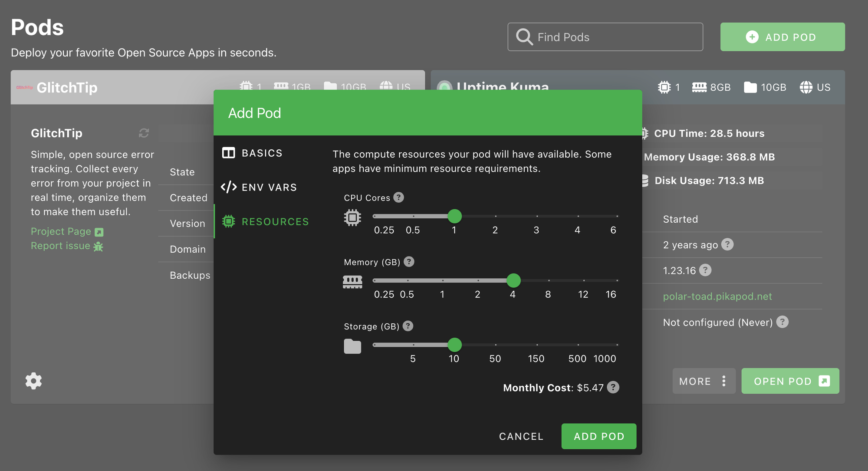Click help icon next to Not configured

[782, 322]
